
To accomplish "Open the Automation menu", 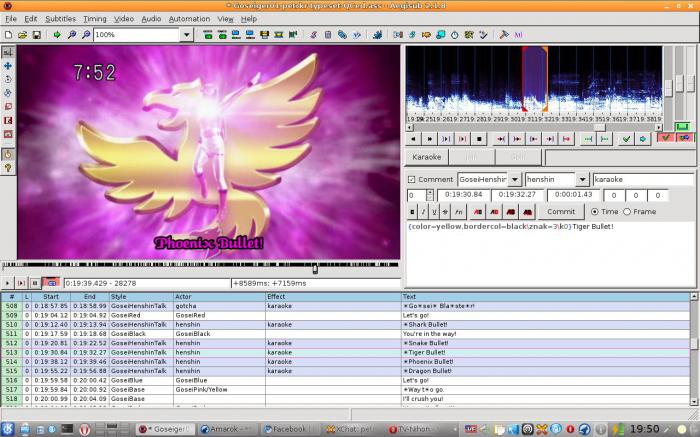I will pyautogui.click(x=189, y=19).
